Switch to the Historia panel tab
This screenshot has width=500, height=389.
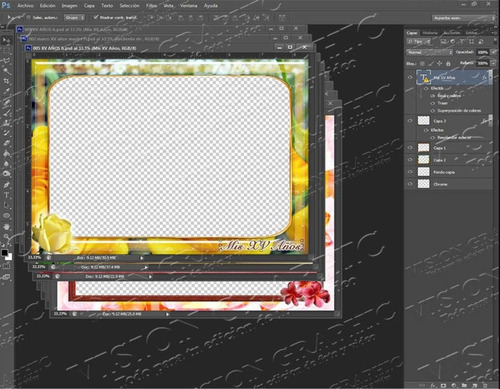click(430, 33)
